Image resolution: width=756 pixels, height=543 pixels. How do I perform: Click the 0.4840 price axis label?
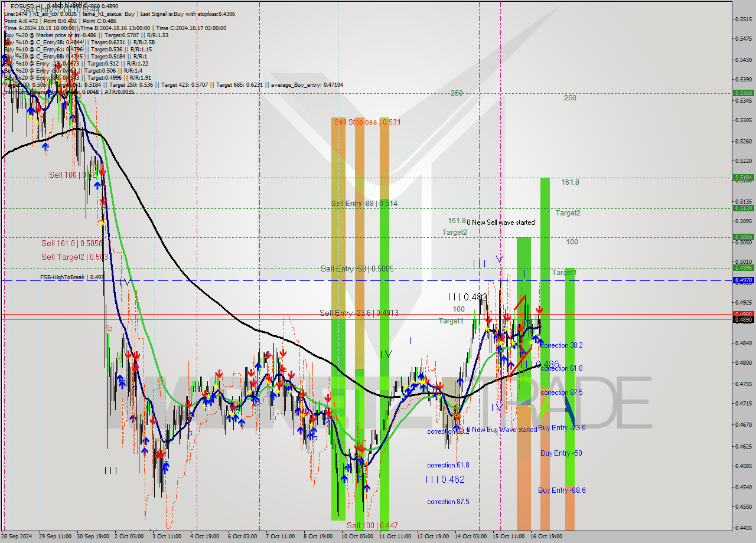click(742, 343)
